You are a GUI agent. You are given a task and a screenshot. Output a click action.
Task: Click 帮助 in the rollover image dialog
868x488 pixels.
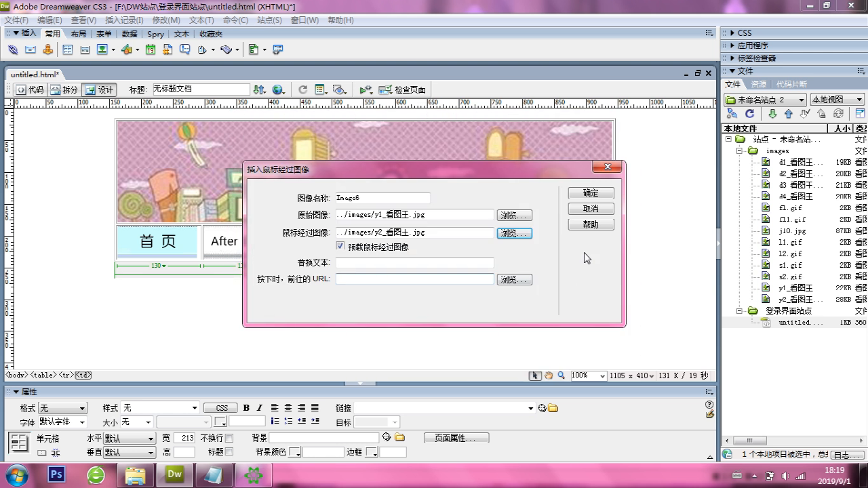[591, 224]
